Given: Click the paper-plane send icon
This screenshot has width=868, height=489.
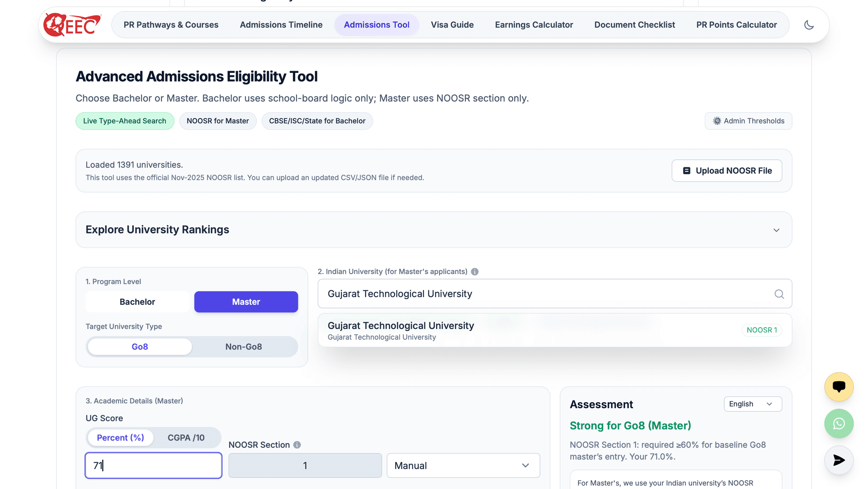Looking at the screenshot, I should tap(839, 460).
